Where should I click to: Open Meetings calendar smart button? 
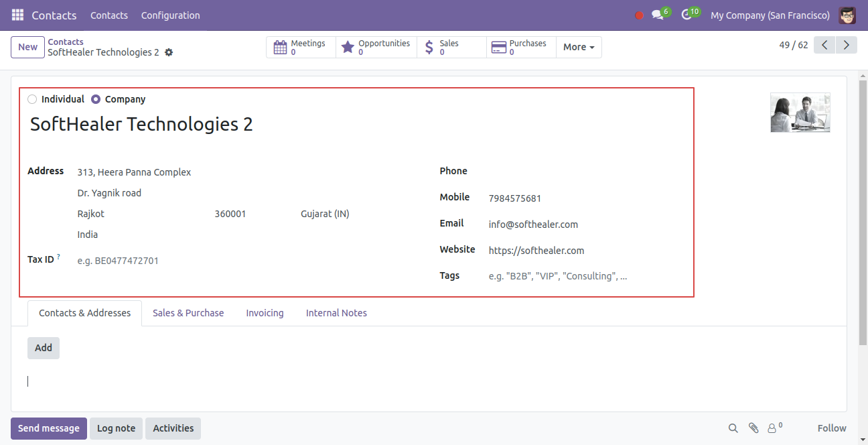[x=301, y=47]
